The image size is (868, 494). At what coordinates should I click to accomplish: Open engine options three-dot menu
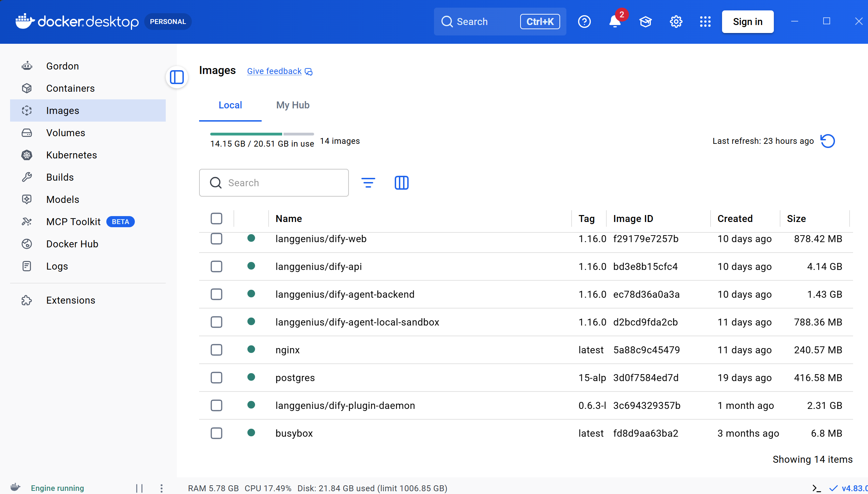pos(162,488)
